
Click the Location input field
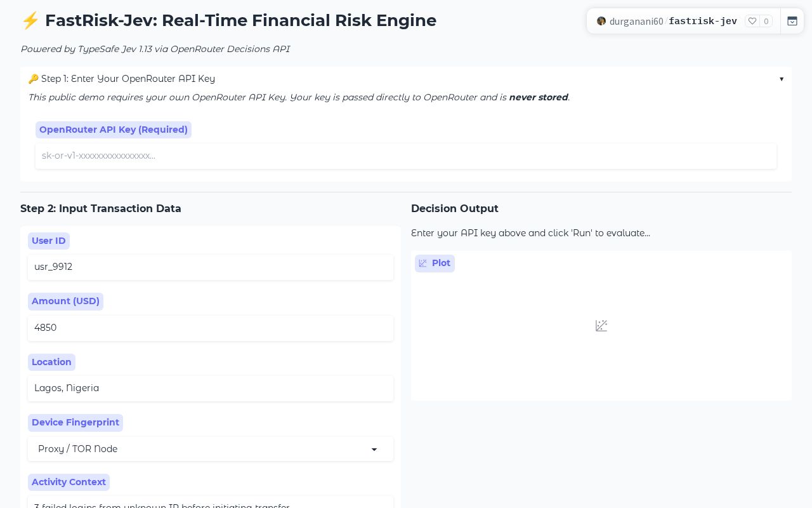[211, 389]
